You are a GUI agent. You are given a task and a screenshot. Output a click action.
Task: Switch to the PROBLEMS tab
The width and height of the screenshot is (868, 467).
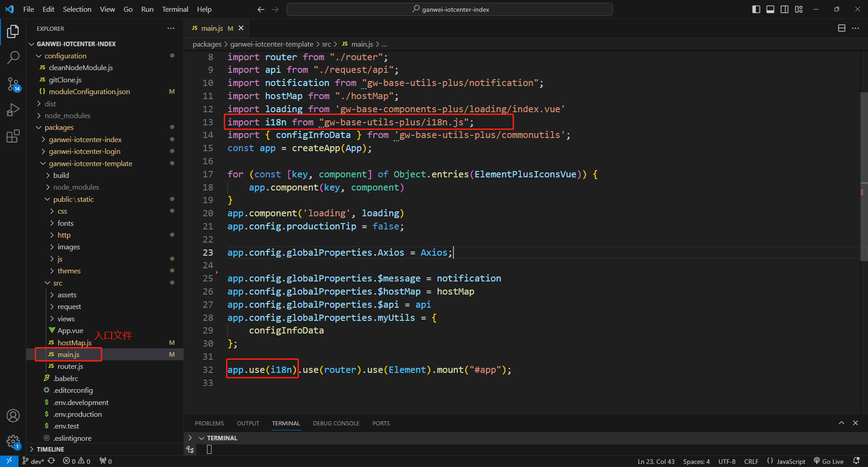click(x=209, y=424)
